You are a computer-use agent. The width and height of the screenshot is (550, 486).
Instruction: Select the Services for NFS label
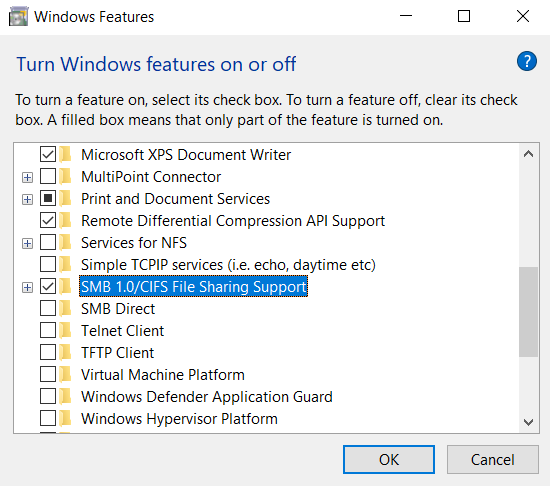pyautogui.click(x=134, y=243)
